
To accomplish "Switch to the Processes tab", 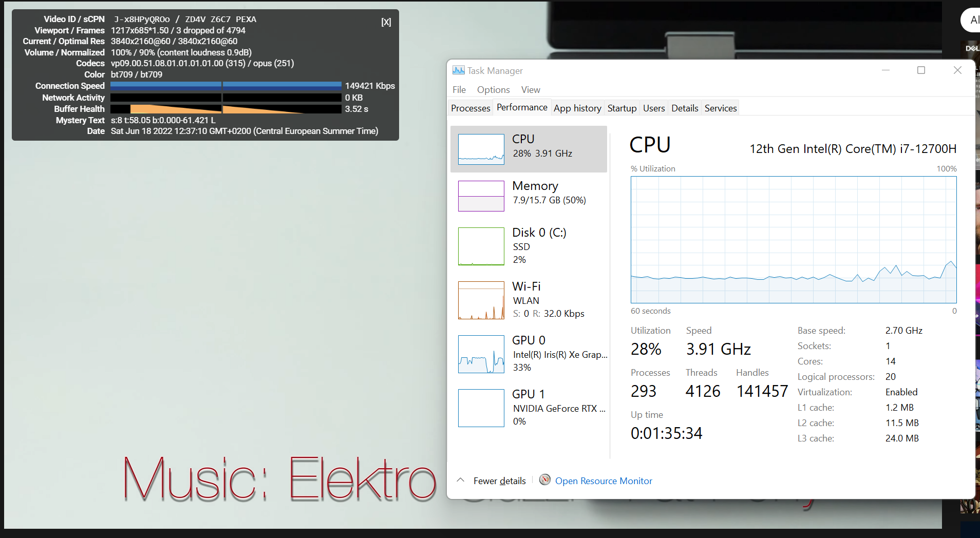I will [x=470, y=108].
